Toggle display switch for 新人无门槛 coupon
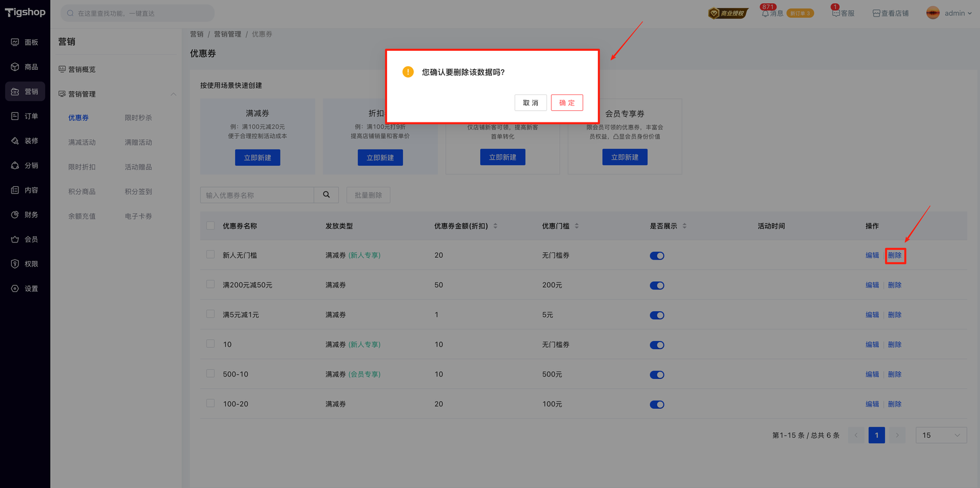 click(x=657, y=256)
